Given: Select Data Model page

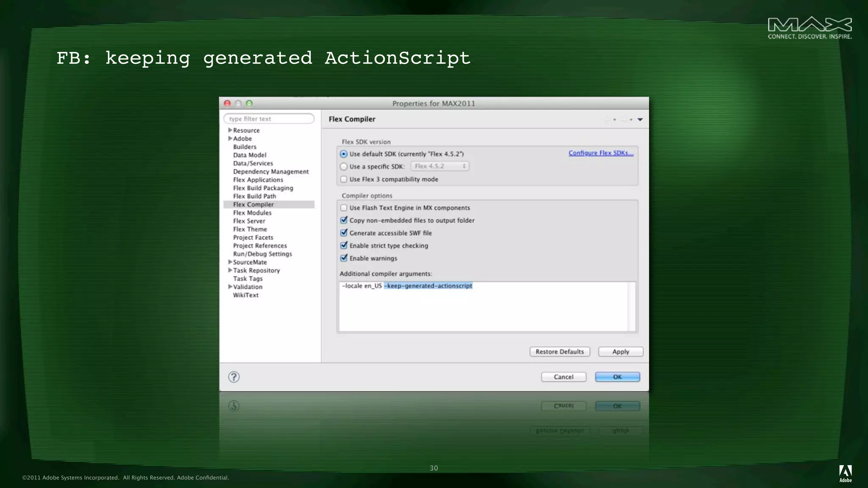Looking at the screenshot, I should pos(250,155).
